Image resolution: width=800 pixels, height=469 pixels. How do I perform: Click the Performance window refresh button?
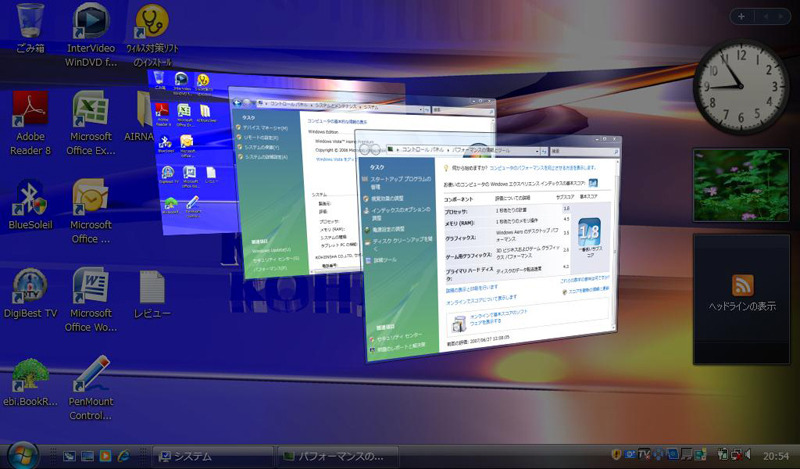pos(544,152)
